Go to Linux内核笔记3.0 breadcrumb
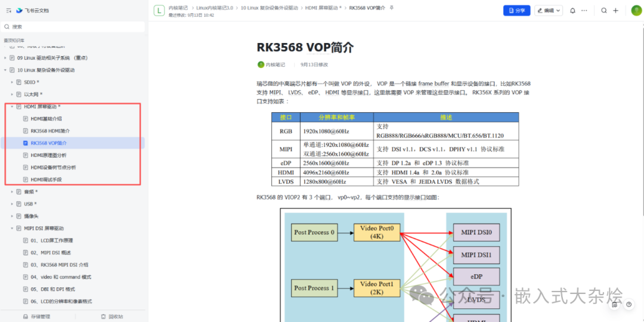This screenshot has height=322, width=644. click(215, 7)
